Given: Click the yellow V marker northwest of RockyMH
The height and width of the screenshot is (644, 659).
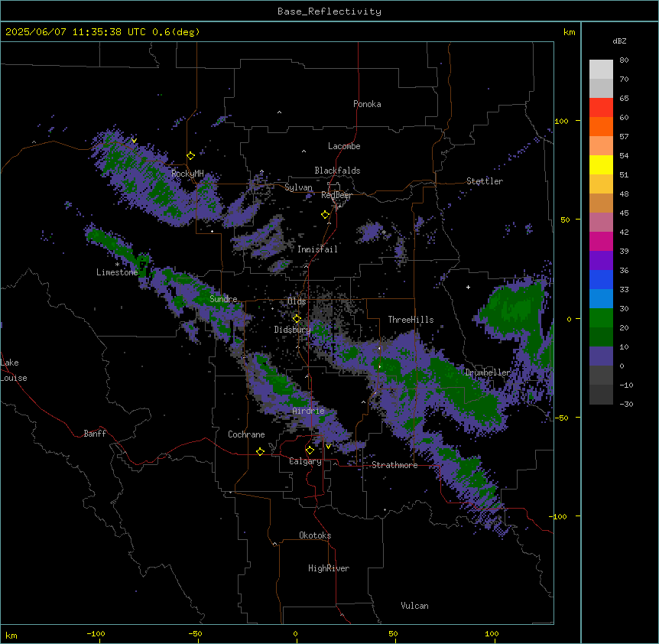Looking at the screenshot, I should point(134,141).
